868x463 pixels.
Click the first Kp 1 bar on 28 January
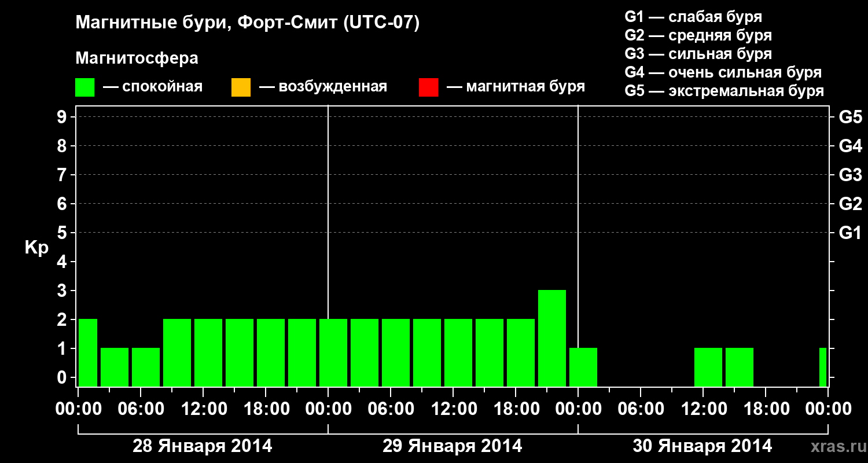tap(115, 367)
